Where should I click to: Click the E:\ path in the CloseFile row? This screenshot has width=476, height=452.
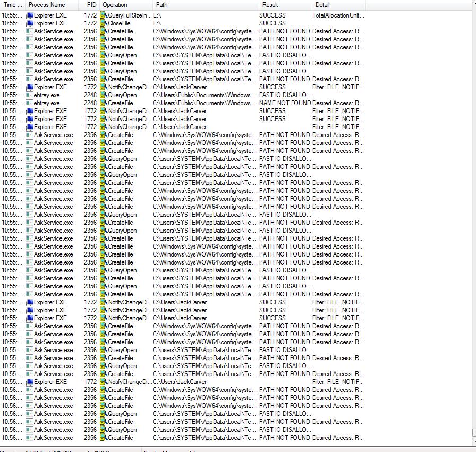pyautogui.click(x=157, y=23)
